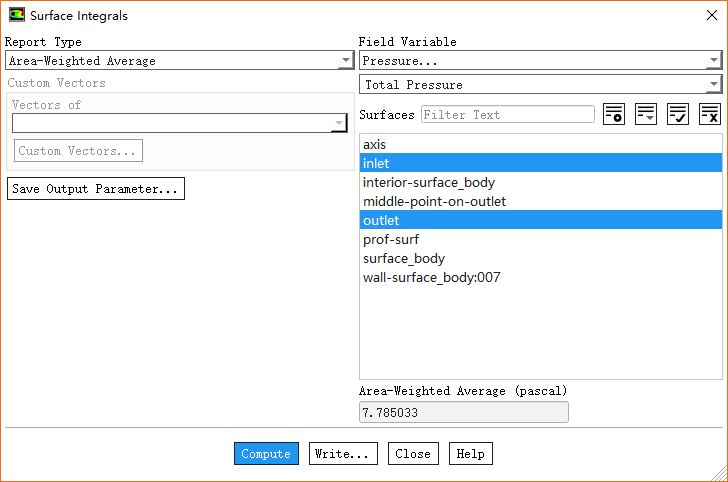Click Save Output Parameter... button
Screen dimensions: 728x482
point(96,189)
